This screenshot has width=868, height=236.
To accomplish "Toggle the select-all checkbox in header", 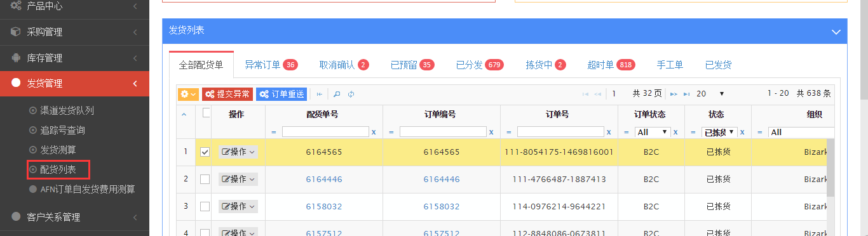I will coord(205,113).
